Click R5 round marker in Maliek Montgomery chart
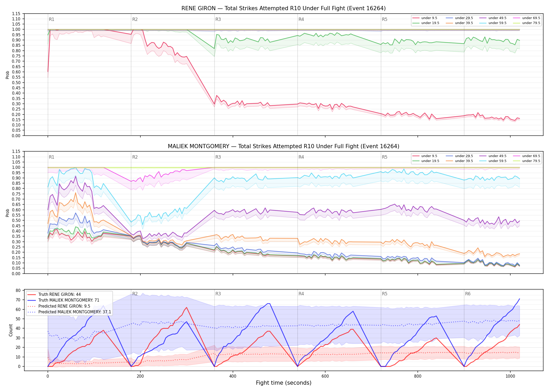This screenshot has width=549, height=392. point(385,157)
